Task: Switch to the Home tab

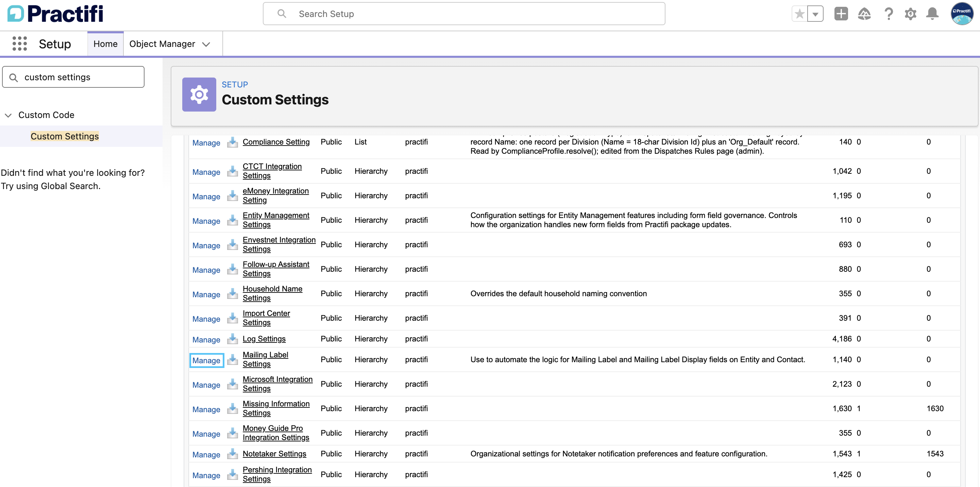Action: (105, 44)
